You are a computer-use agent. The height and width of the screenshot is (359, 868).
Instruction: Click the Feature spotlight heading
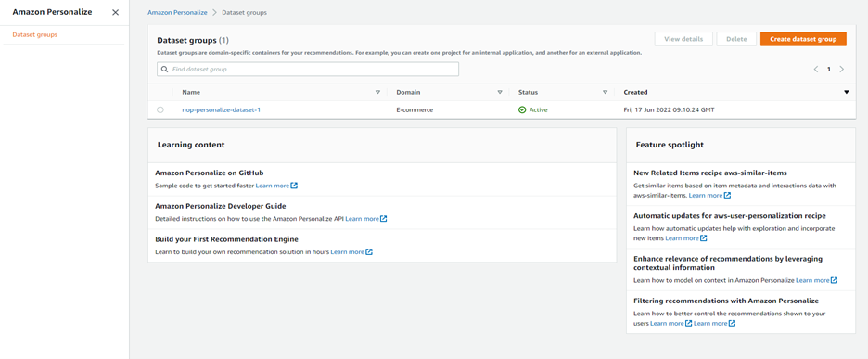(670, 145)
